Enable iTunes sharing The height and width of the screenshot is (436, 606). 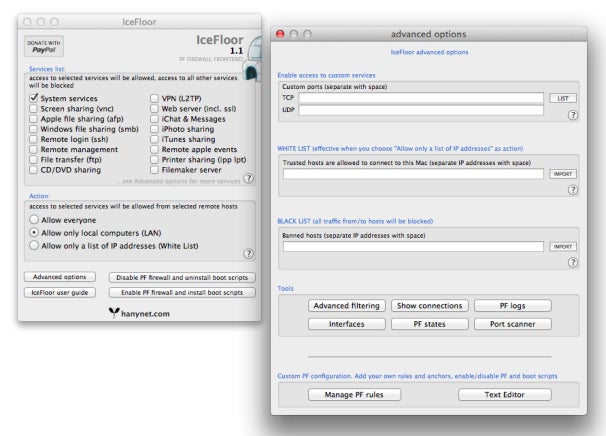tap(154, 139)
